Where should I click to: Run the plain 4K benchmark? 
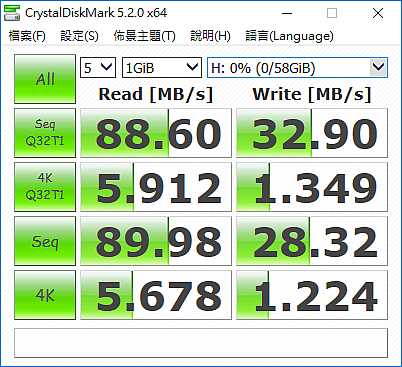(45, 295)
